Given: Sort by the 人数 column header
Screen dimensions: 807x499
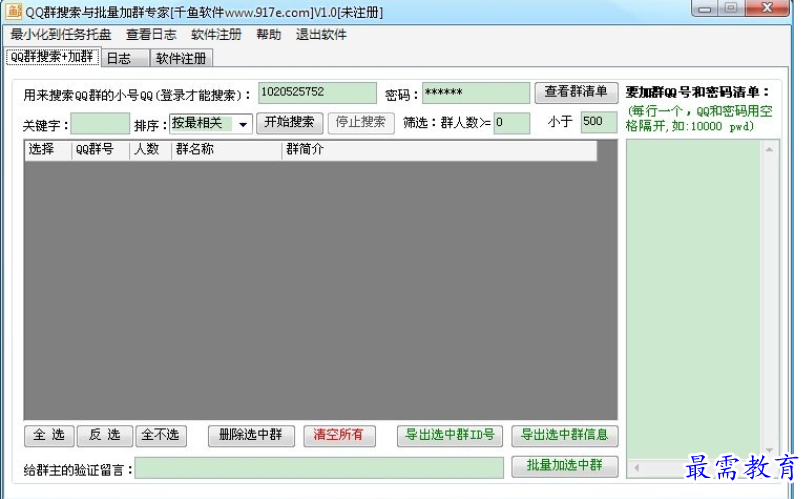Looking at the screenshot, I should [x=150, y=150].
